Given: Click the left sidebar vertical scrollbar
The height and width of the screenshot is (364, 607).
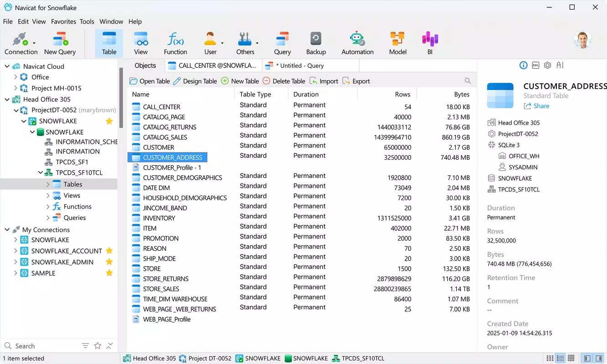Looking at the screenshot, I should 121,98.
